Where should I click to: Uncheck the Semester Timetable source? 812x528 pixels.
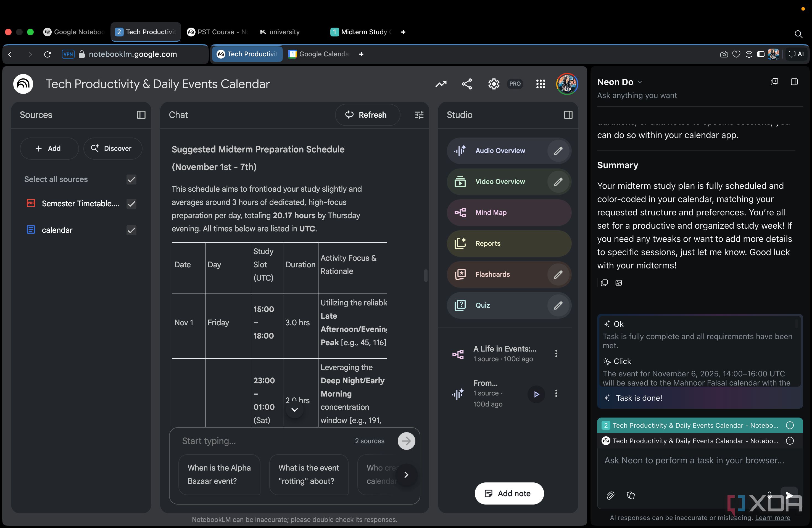pos(131,204)
